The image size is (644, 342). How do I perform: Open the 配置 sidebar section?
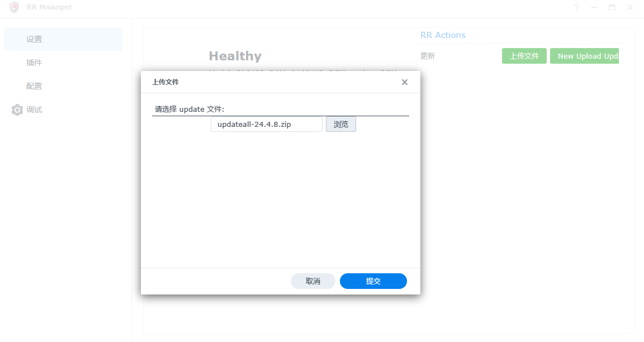pyautogui.click(x=34, y=86)
